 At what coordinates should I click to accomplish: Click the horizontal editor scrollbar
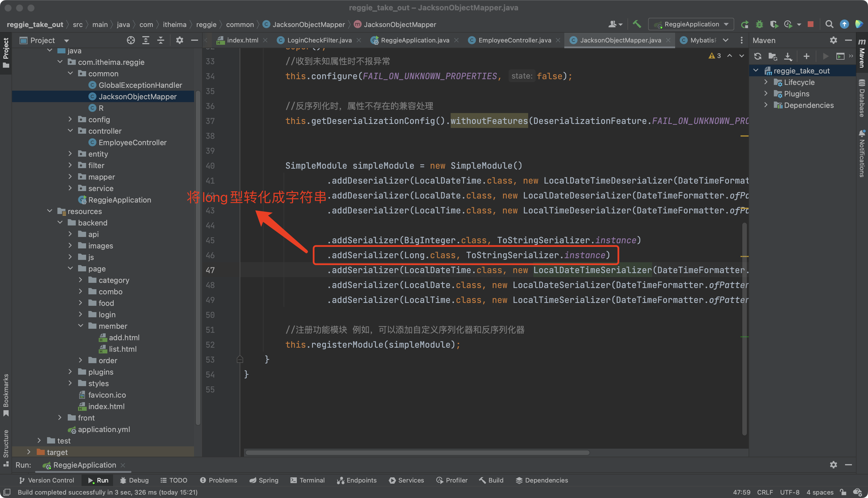pyautogui.click(x=417, y=452)
